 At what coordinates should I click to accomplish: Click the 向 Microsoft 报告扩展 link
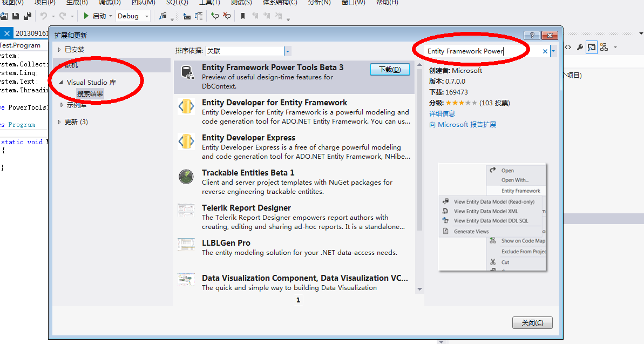(463, 125)
